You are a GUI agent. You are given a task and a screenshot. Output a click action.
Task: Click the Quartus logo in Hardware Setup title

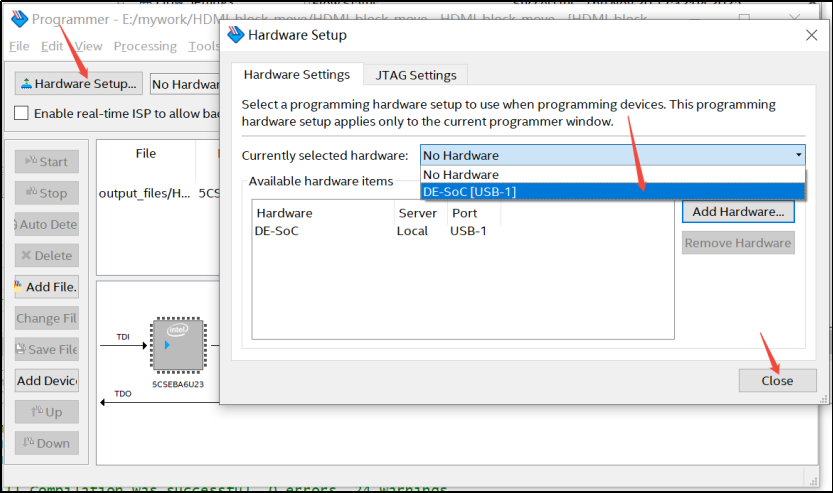(236, 35)
